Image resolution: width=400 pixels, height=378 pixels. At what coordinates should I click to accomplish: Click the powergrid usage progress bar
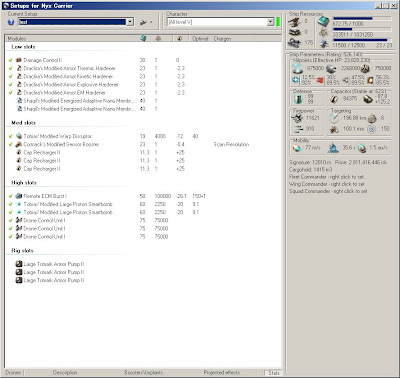pos(362,29)
